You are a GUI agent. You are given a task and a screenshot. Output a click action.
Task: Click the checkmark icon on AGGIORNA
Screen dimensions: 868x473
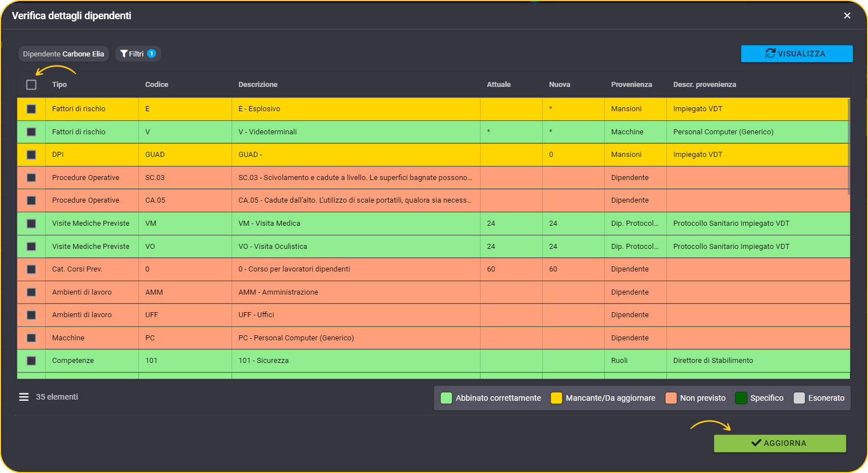(x=756, y=443)
